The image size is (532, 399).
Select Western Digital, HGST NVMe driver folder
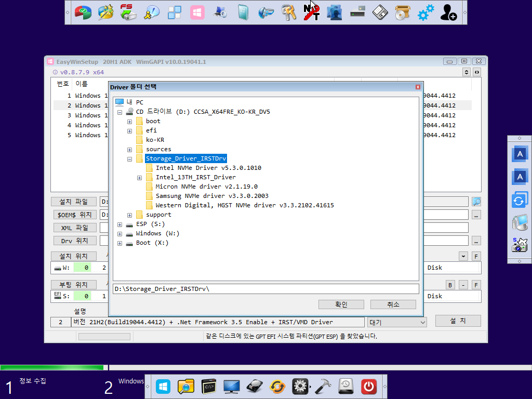point(245,205)
